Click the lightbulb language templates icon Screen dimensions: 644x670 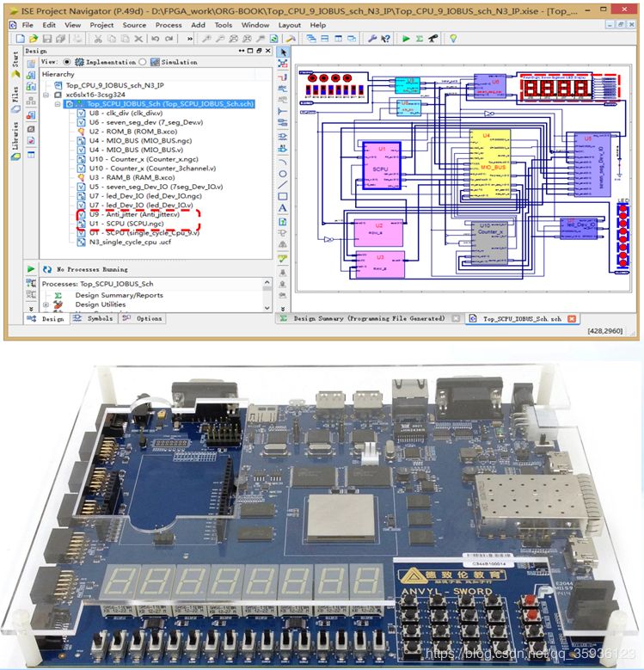[453, 39]
